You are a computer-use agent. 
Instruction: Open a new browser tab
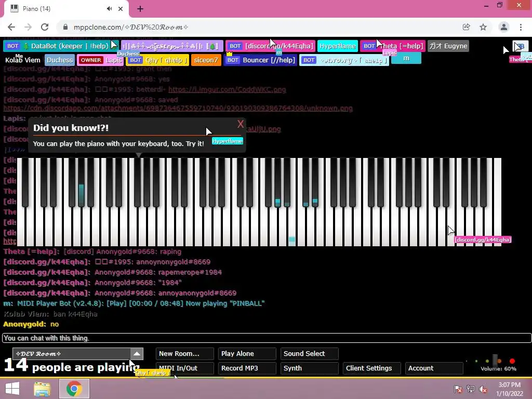click(x=140, y=9)
